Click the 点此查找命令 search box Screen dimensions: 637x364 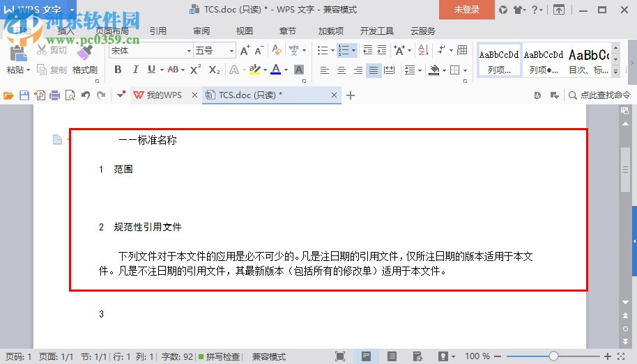coord(600,95)
